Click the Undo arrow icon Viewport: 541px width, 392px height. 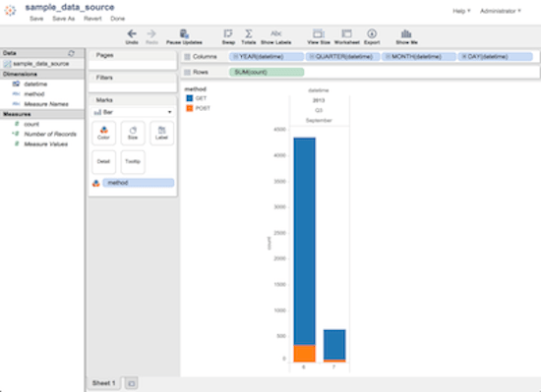point(132,33)
